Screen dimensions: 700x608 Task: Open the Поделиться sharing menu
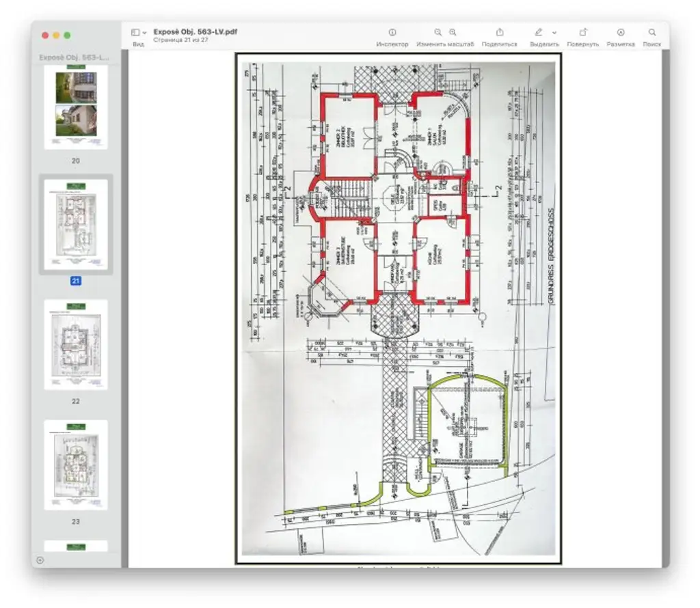click(499, 31)
